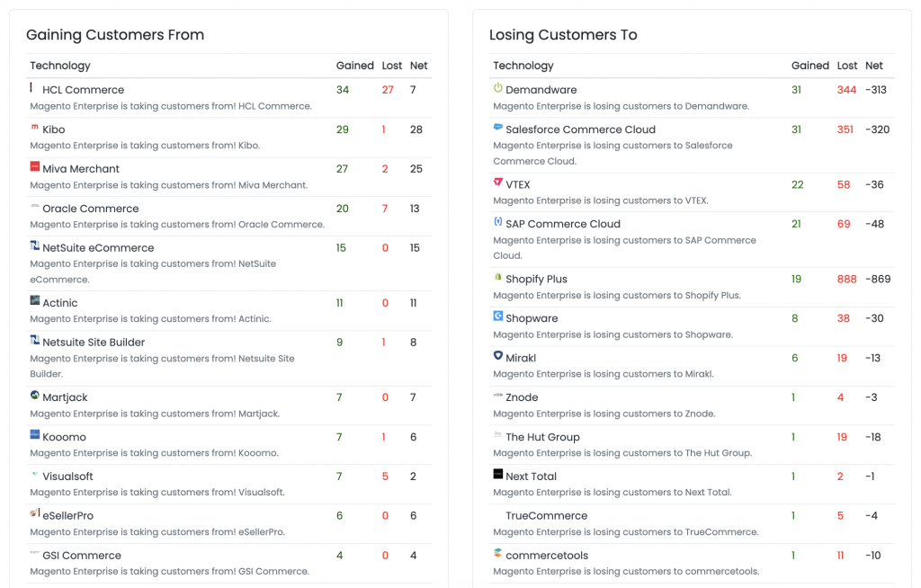Click the Mirakl shield logo icon

[x=498, y=355]
